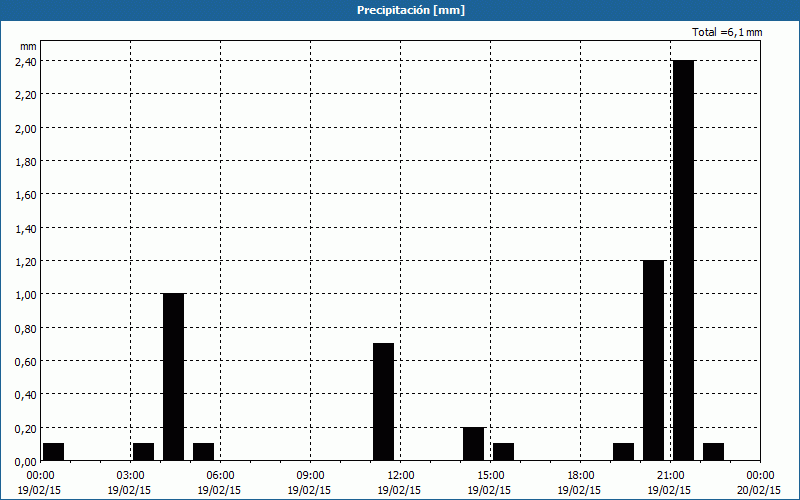Click the 0,20 mm bar before 15:00

473,444
